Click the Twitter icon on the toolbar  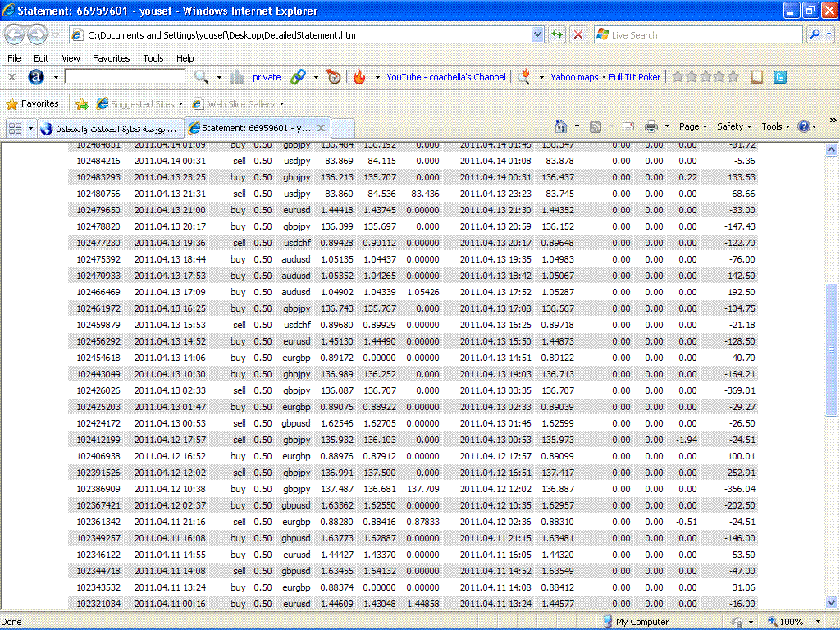pyautogui.click(x=780, y=77)
